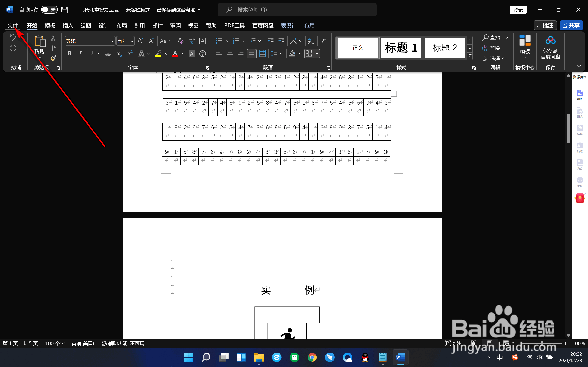588x367 pixels.
Task: Click the 登录 button
Action: (518, 10)
